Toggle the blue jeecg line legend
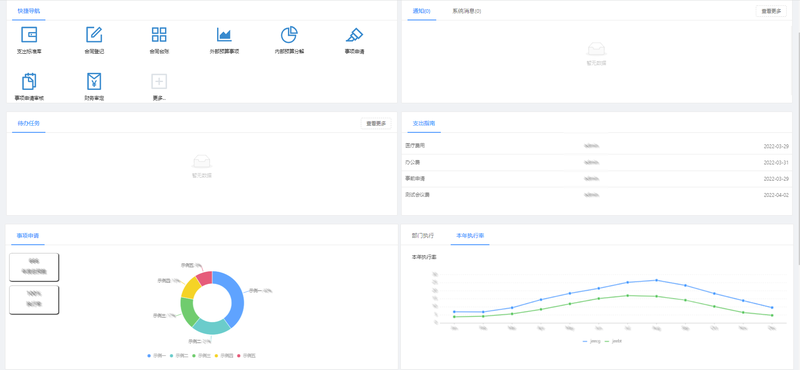The image size is (800, 370). (591, 341)
